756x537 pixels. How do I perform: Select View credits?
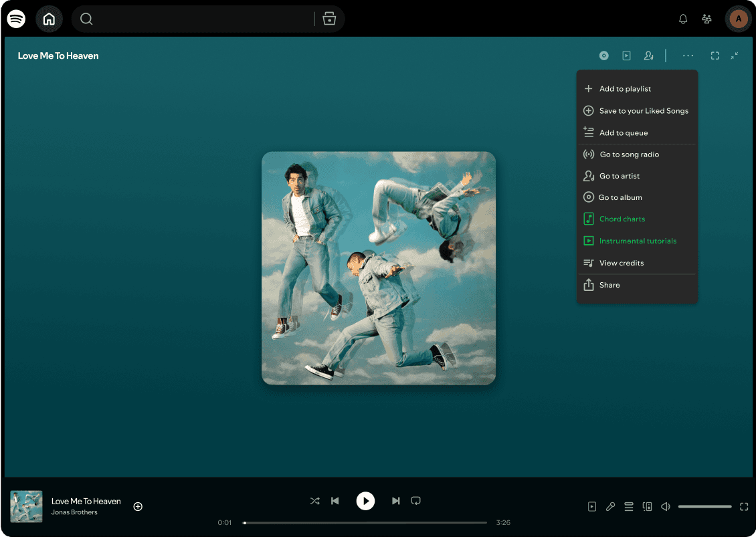[x=637, y=263]
